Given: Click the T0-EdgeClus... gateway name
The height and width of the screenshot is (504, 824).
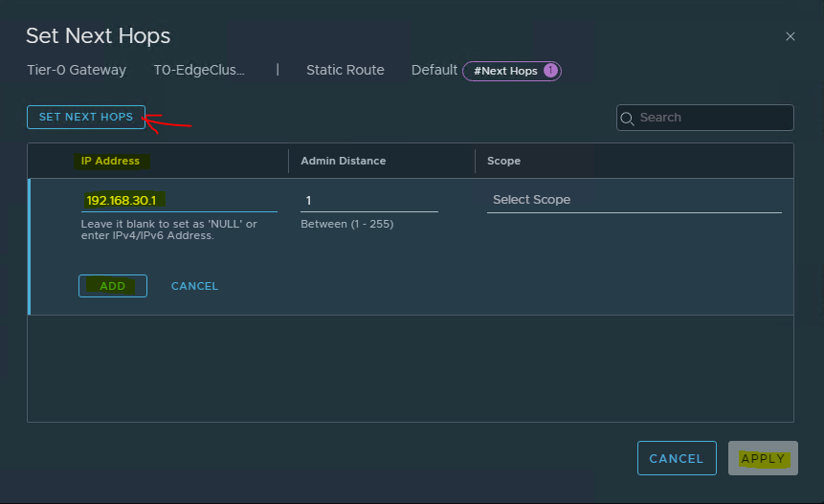Looking at the screenshot, I should click(x=199, y=70).
